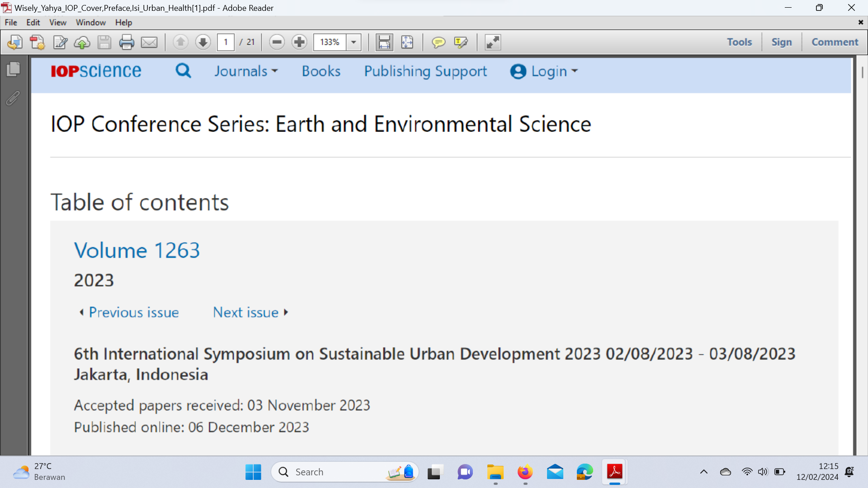Click the page number field
This screenshot has width=868, height=488.
click(226, 42)
